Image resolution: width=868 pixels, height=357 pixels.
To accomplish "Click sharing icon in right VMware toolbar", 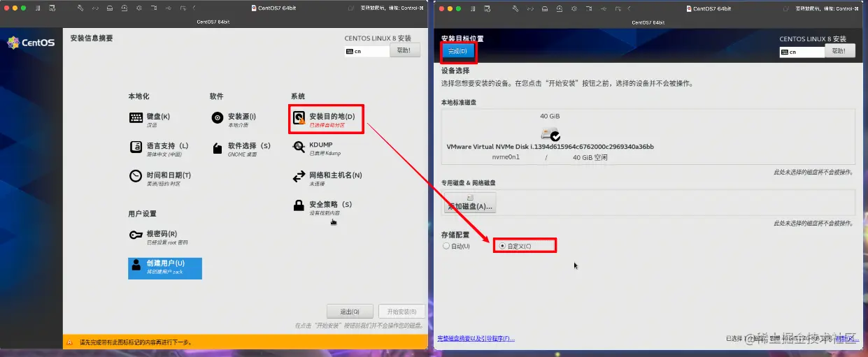I will tap(618, 8).
